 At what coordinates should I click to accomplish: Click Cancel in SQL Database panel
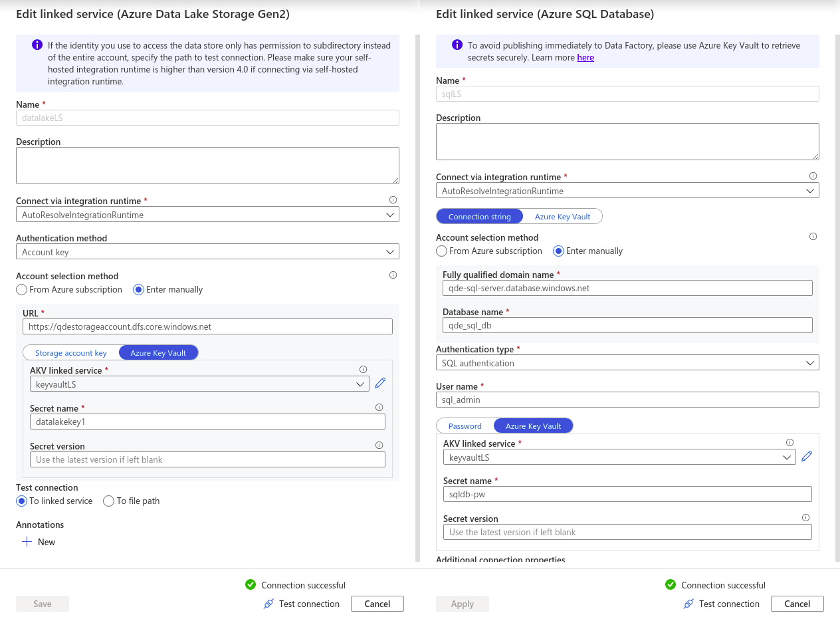click(797, 604)
